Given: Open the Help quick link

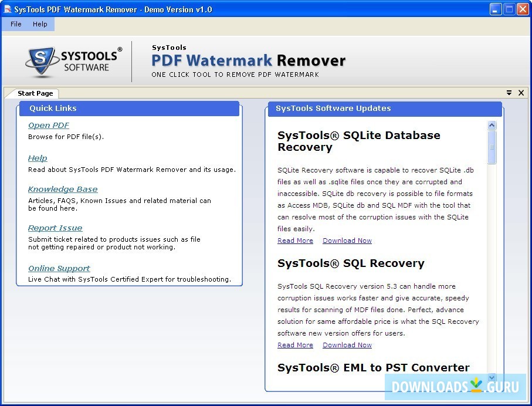Looking at the screenshot, I should 38,158.
